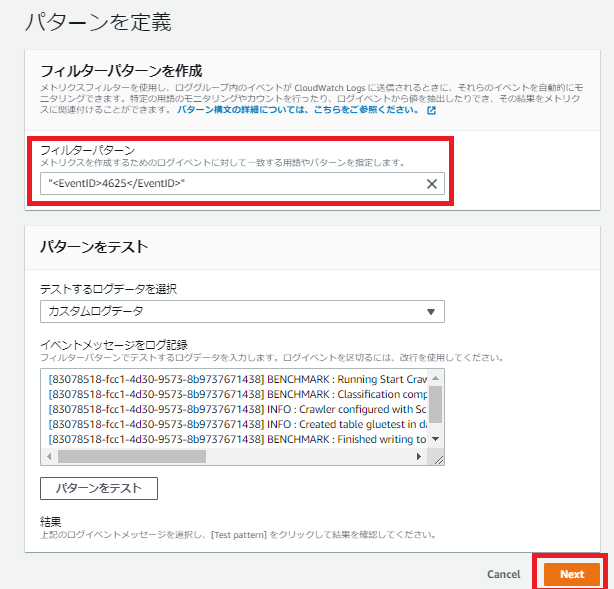The image size is (614, 589).
Task: Click the horizontal scrollbar thumb in the log area
Action: (x=132, y=457)
